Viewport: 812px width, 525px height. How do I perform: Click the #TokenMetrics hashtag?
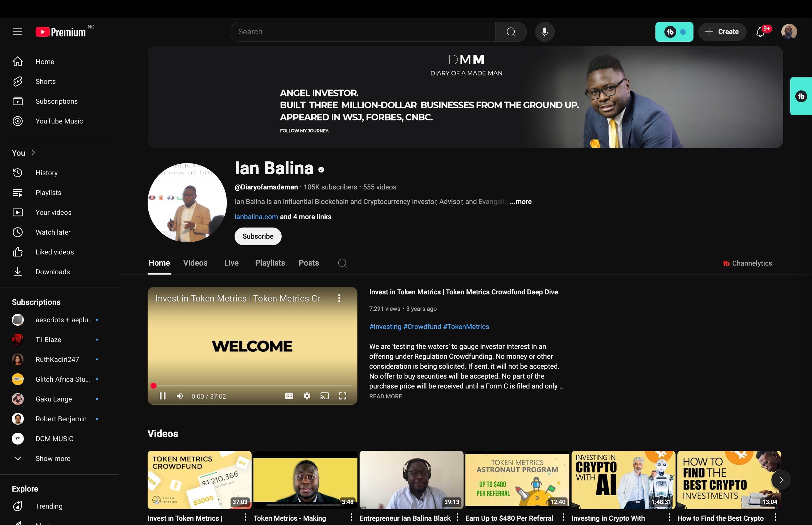coord(466,327)
